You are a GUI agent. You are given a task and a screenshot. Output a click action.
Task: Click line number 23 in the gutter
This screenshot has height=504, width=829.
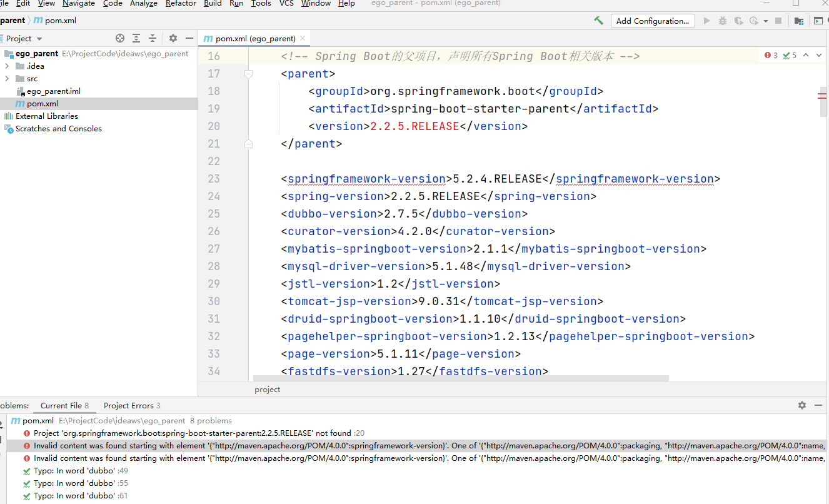click(214, 179)
